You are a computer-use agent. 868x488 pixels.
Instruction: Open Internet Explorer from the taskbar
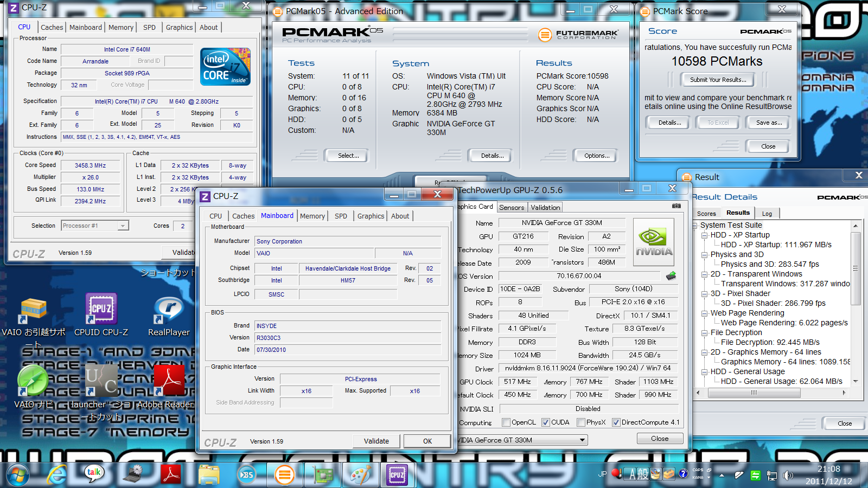56,475
